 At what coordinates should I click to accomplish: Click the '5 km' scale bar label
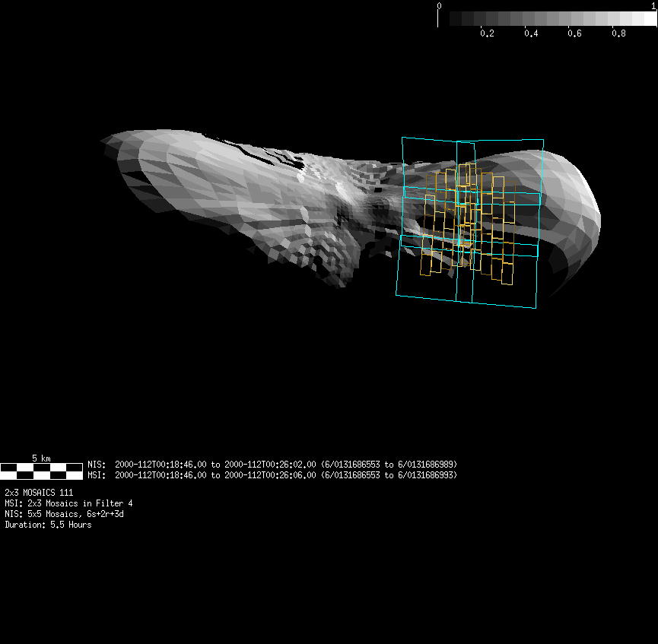[41, 458]
